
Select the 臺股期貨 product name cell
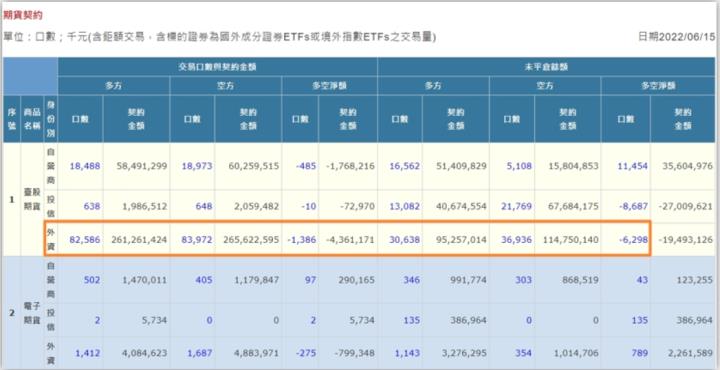pyautogui.click(x=32, y=200)
